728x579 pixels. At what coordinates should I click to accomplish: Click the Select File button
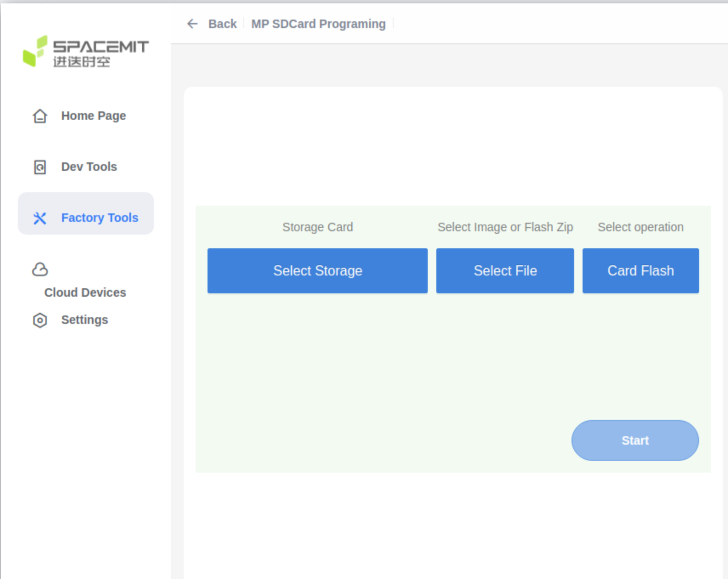(x=505, y=270)
